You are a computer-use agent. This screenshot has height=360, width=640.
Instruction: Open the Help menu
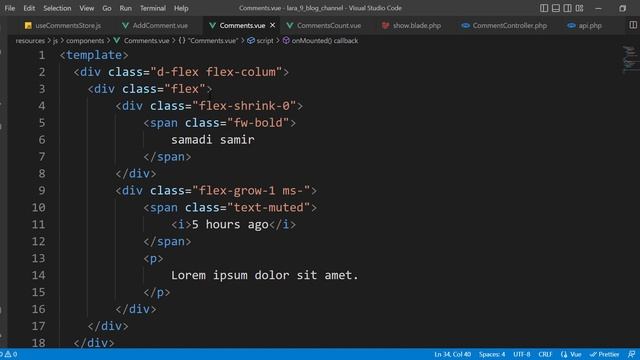181,8
